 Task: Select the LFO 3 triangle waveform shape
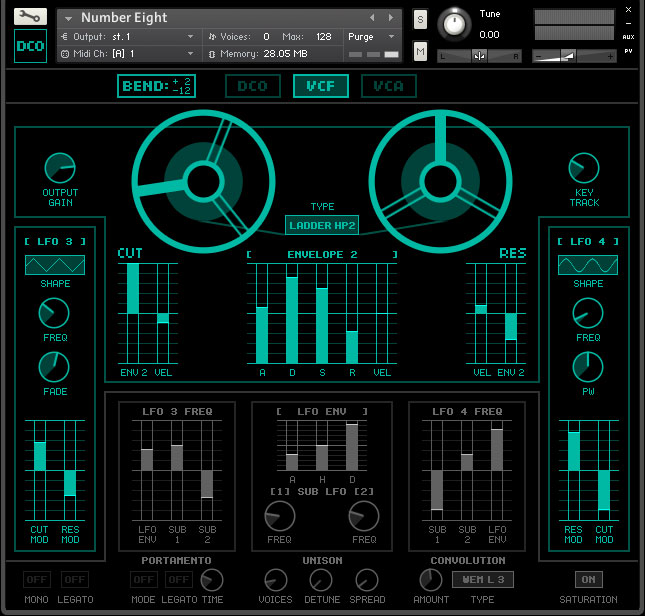55,265
